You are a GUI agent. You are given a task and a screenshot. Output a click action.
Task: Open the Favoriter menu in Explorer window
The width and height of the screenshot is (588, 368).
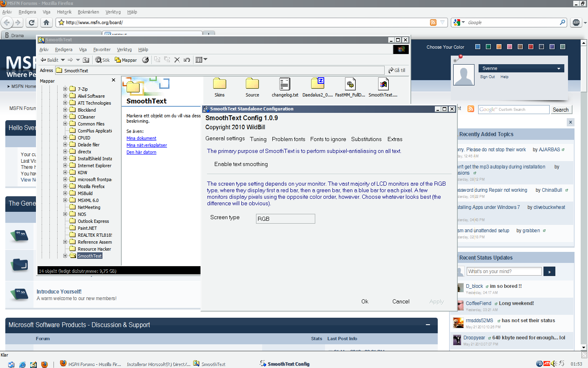point(102,49)
